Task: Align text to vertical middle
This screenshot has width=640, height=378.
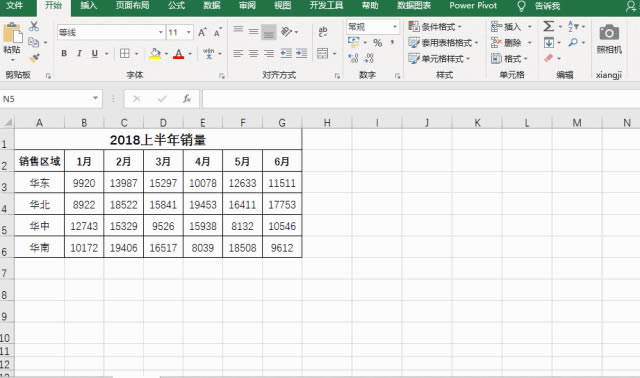Action: pos(253,31)
